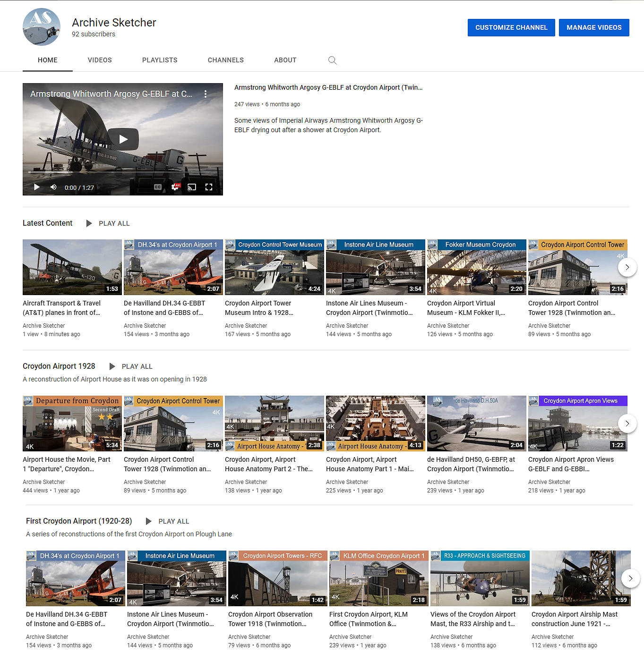This screenshot has height=661, width=644.
Task: Advance First Croydon Airport row with right chevron
Action: pyautogui.click(x=631, y=578)
